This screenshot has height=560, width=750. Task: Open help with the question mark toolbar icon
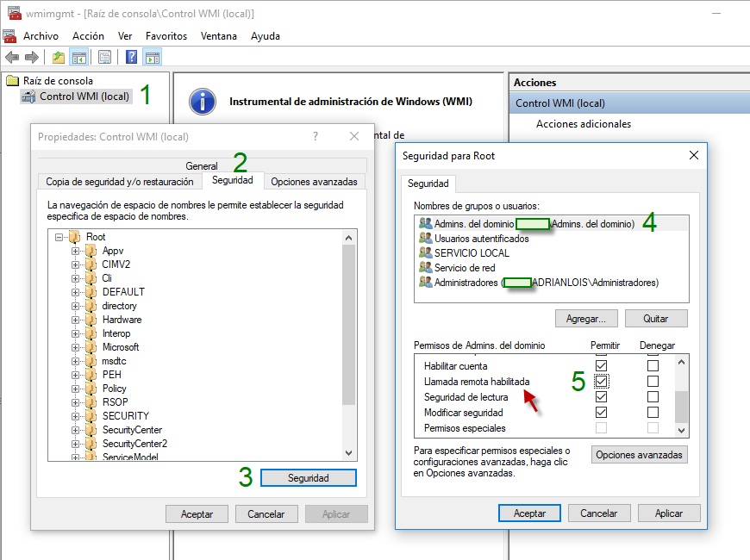coord(131,58)
